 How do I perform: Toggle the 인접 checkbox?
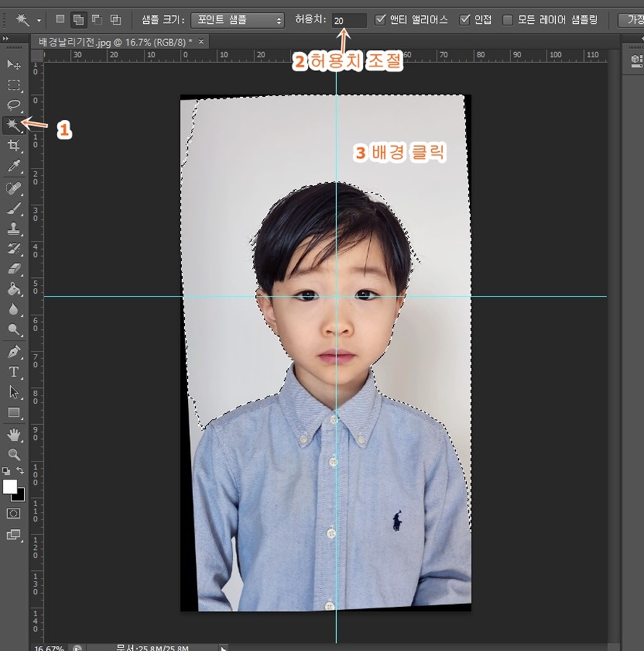pos(464,20)
